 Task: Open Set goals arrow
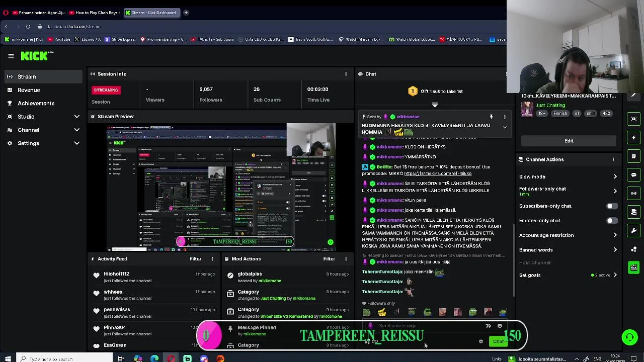(615, 275)
